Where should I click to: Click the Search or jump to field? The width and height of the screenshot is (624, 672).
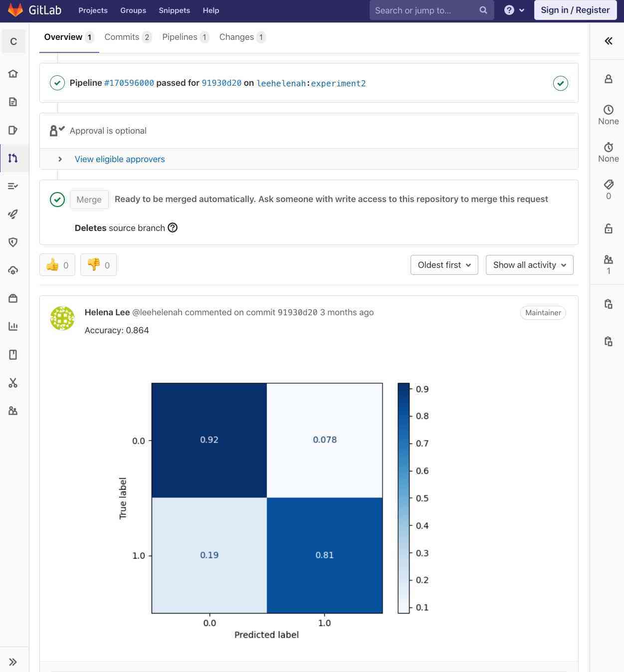[x=424, y=10]
